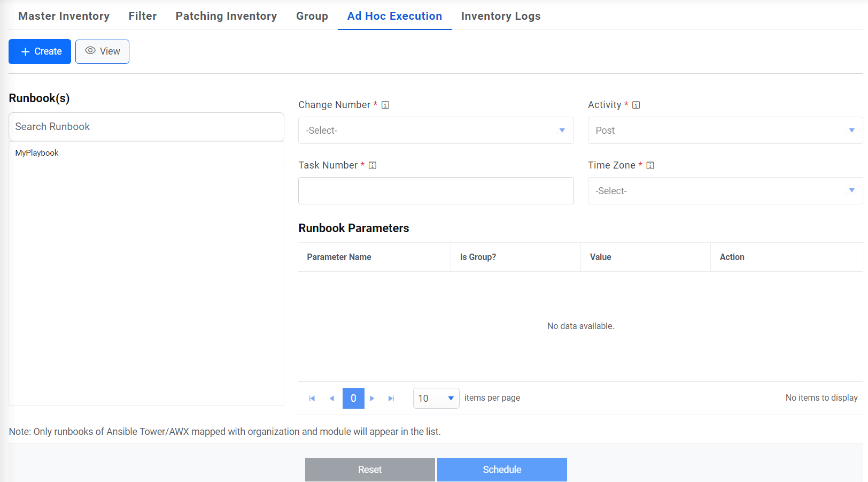
Task: Go to the last page using pagination arrow
Action: tap(391, 398)
